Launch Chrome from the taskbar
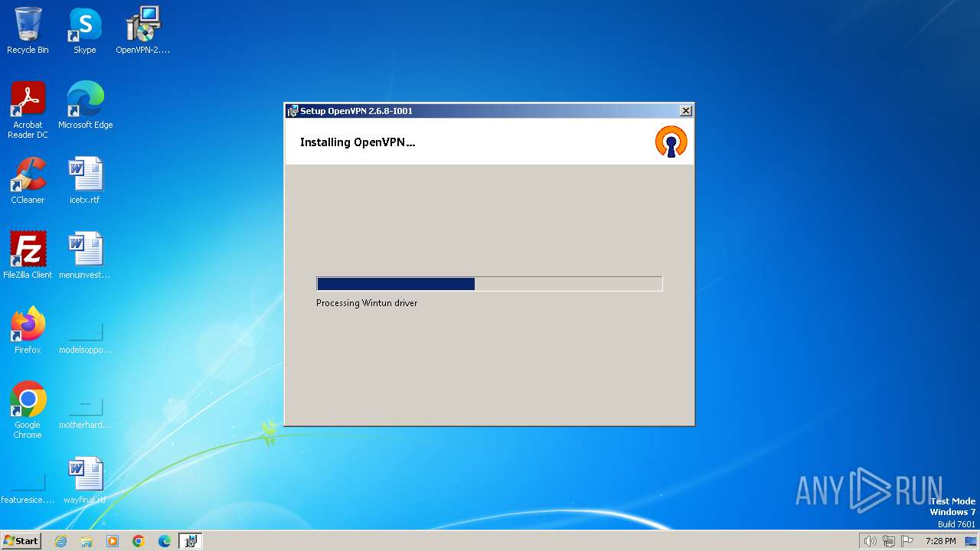The width and height of the screenshot is (980, 551). pyautogui.click(x=139, y=541)
